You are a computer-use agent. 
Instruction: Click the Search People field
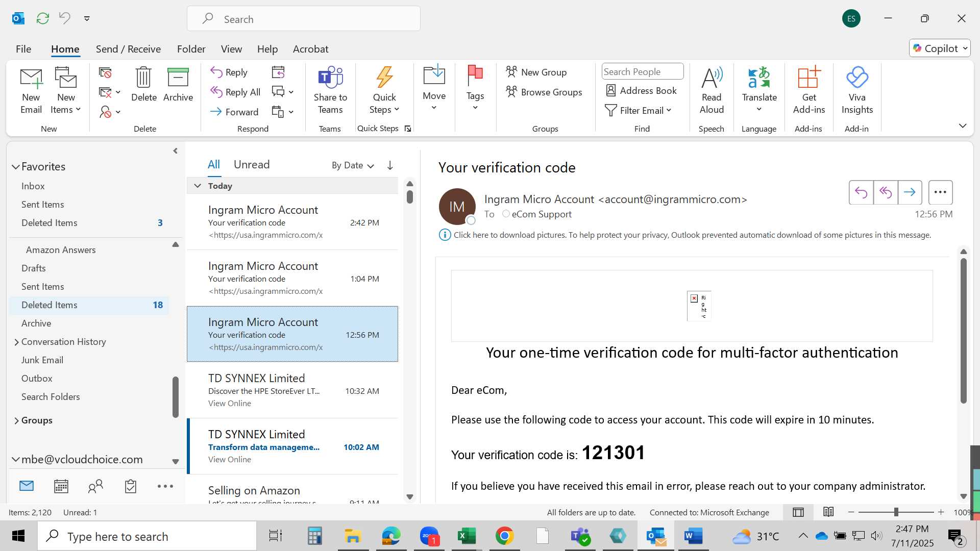coord(643,72)
